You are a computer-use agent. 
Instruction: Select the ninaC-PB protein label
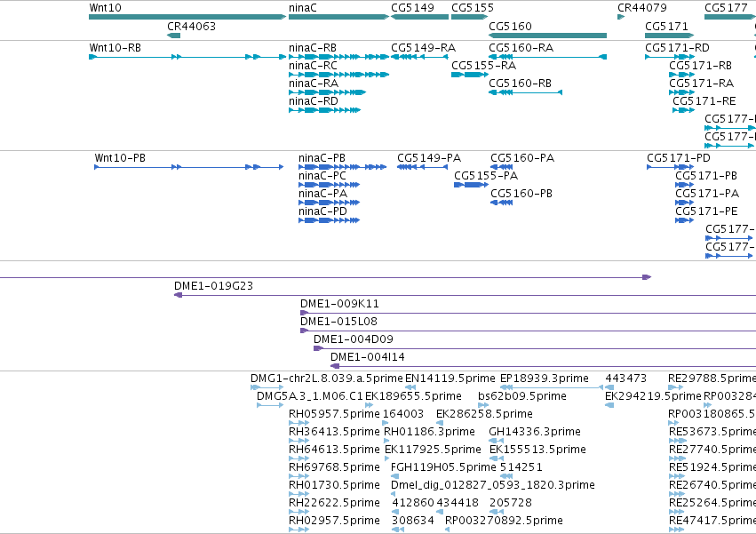[x=322, y=158]
